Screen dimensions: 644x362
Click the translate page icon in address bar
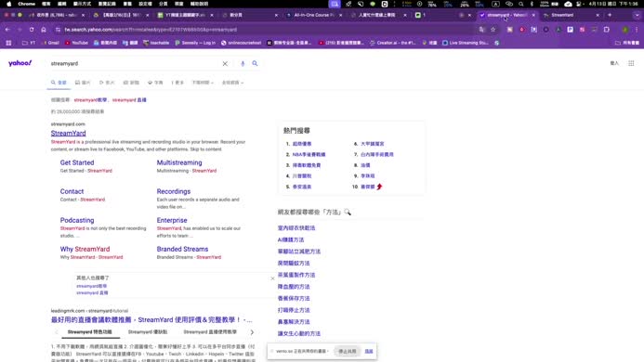pos(481,30)
